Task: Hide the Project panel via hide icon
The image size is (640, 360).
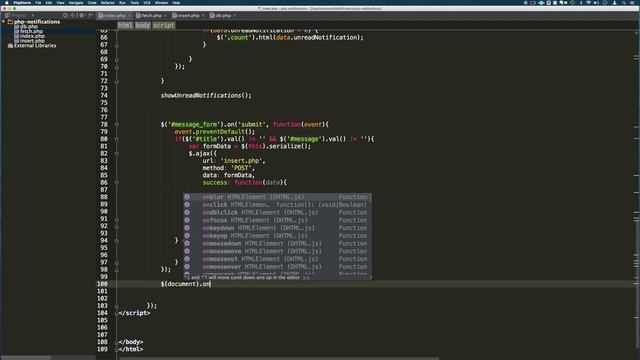Action: pyautogui.click(x=91, y=16)
